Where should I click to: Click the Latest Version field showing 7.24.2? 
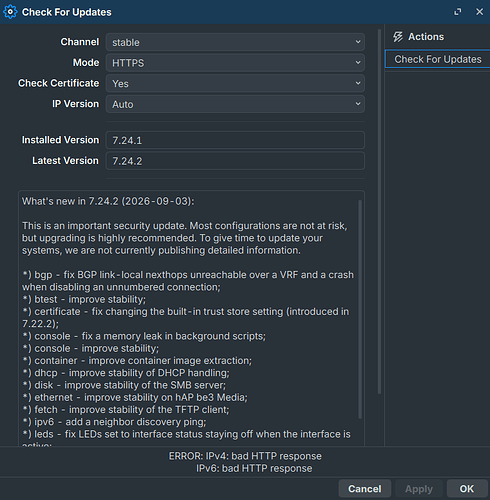click(235, 161)
